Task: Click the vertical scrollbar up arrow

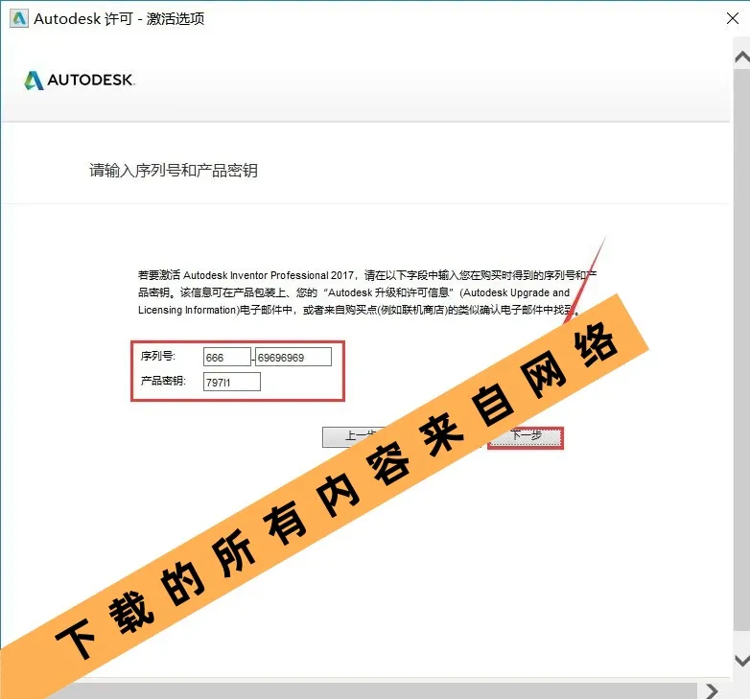Action: click(x=741, y=58)
